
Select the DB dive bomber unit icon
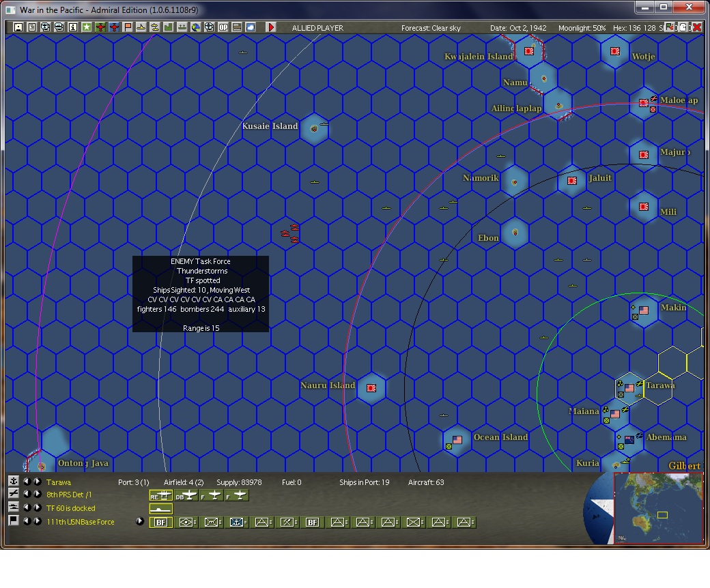click(186, 496)
